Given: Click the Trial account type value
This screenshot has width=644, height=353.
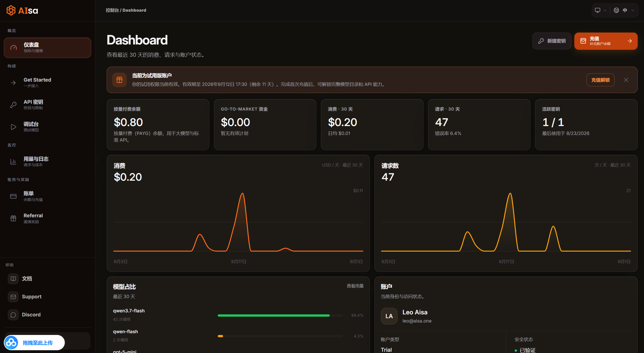Looking at the screenshot, I should (386, 350).
